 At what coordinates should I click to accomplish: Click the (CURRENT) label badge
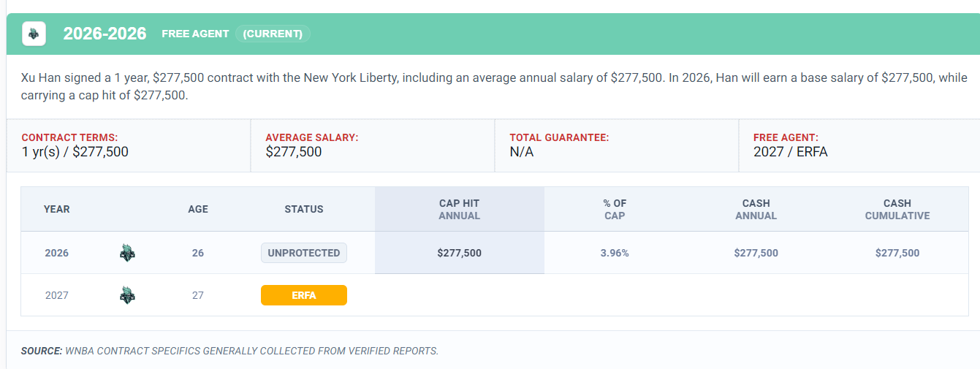[x=273, y=34]
